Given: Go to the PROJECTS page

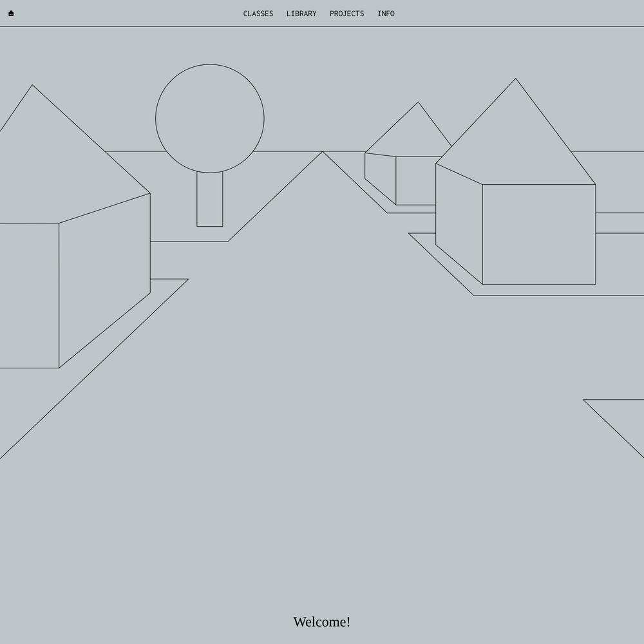Looking at the screenshot, I should click(x=346, y=14).
